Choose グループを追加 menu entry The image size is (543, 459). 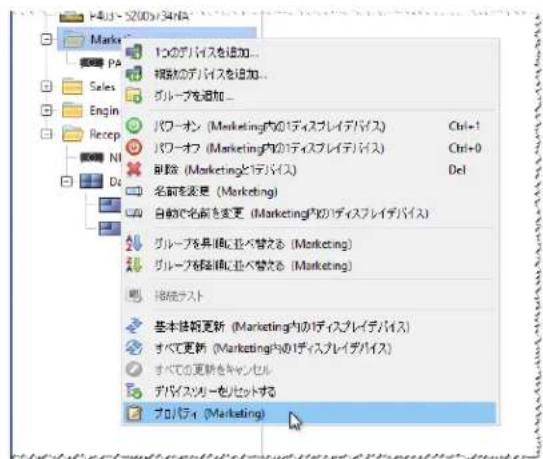coord(310,96)
